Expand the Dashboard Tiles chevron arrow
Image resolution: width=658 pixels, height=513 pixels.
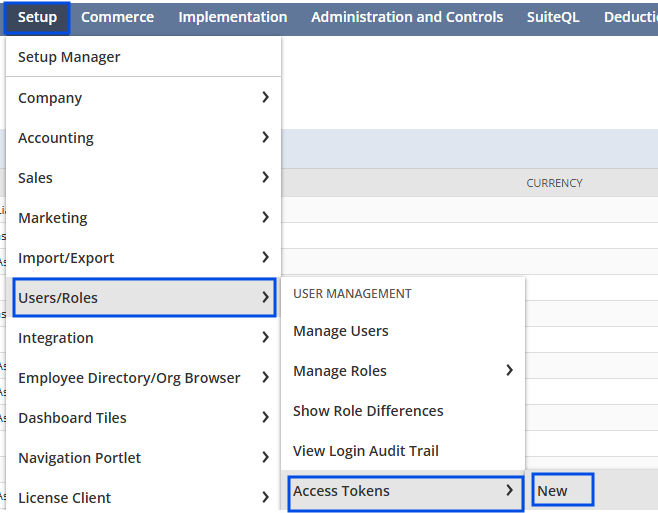[x=265, y=417]
